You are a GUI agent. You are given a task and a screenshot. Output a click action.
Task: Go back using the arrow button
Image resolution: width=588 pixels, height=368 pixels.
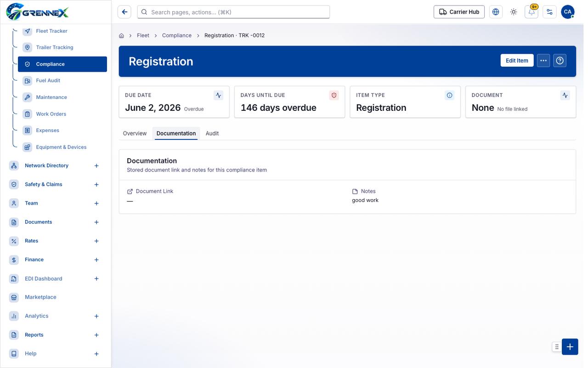coord(124,12)
